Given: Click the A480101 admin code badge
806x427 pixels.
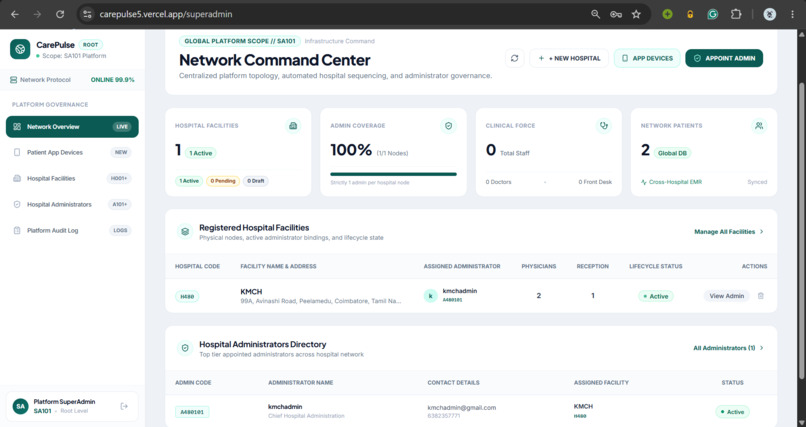Looking at the screenshot, I should pos(192,412).
